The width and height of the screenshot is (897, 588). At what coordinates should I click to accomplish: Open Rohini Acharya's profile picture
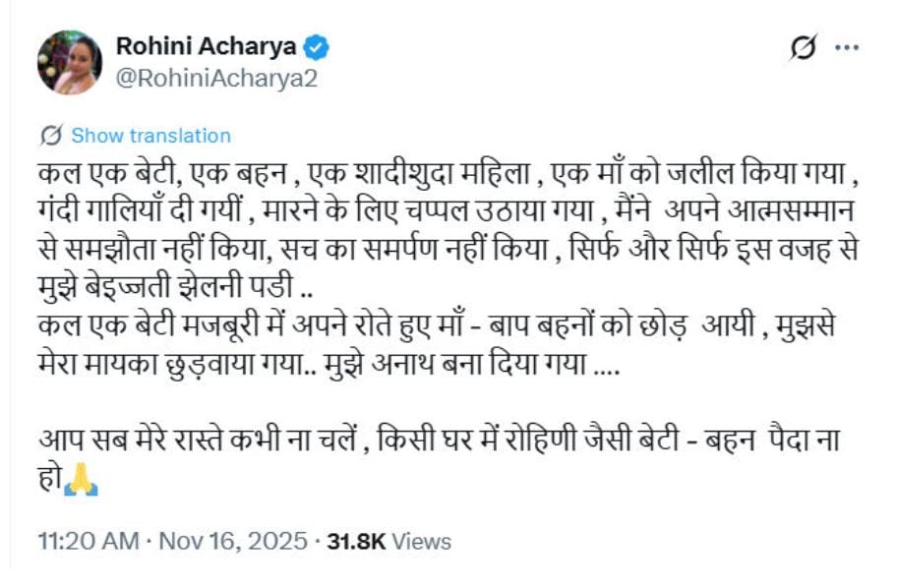coord(69,62)
